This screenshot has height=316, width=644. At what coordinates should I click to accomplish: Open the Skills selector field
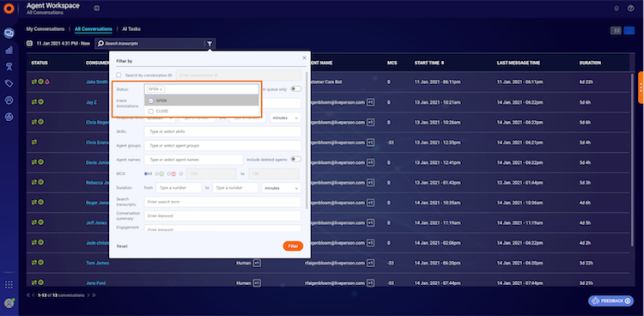[x=222, y=131]
